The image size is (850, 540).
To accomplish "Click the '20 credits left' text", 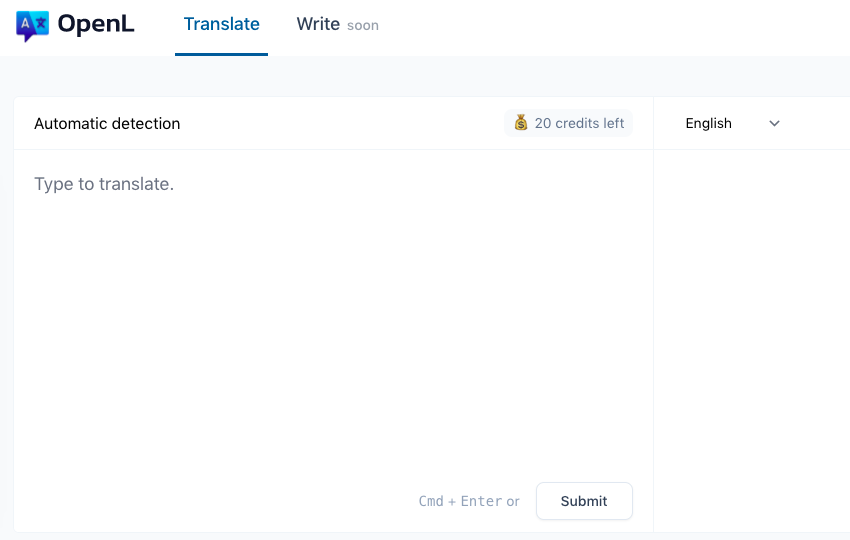I will 579,123.
